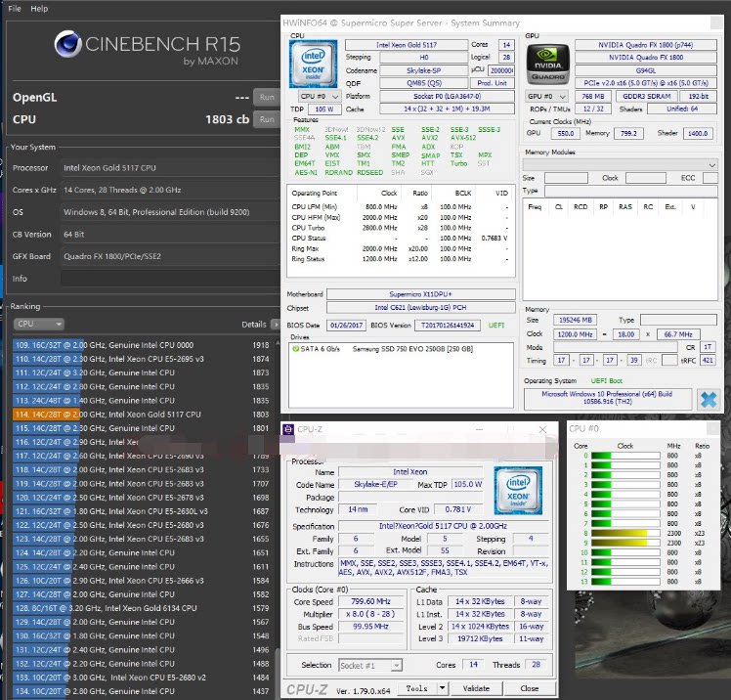Click the GFX Board Quadro FX 1800 field
This screenshot has height=700, width=731.
[170, 256]
